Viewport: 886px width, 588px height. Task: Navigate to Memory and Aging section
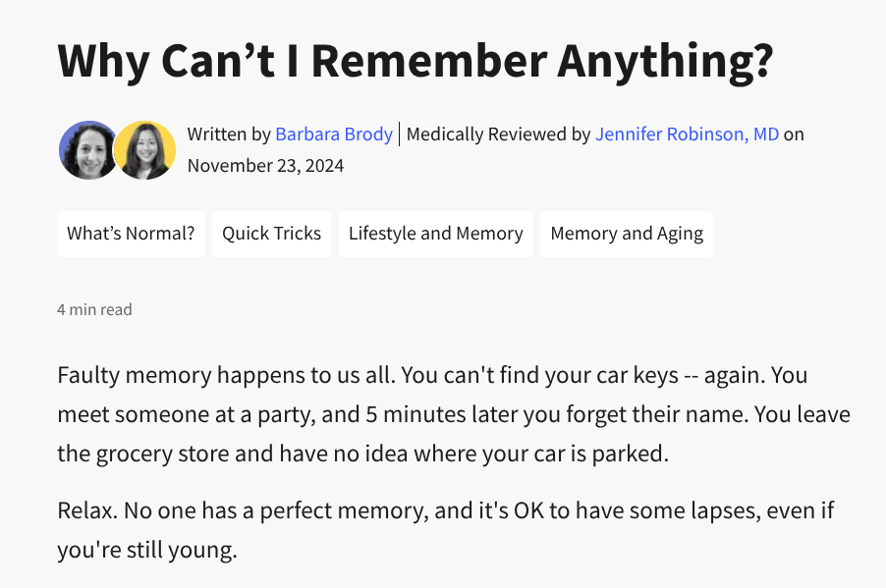click(x=627, y=234)
